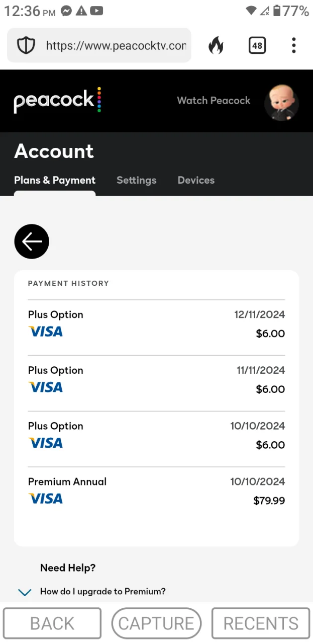
Task: Tap the flame icon in browser toolbar
Action: click(x=216, y=46)
